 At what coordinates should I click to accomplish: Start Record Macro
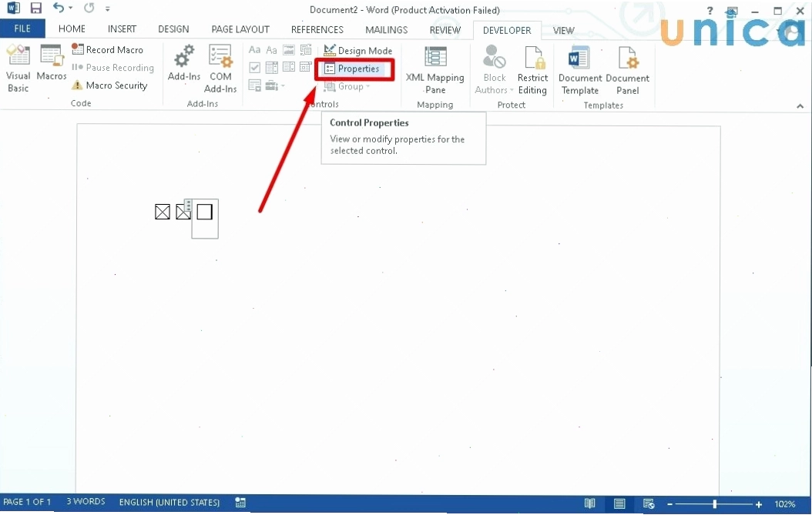click(x=107, y=50)
